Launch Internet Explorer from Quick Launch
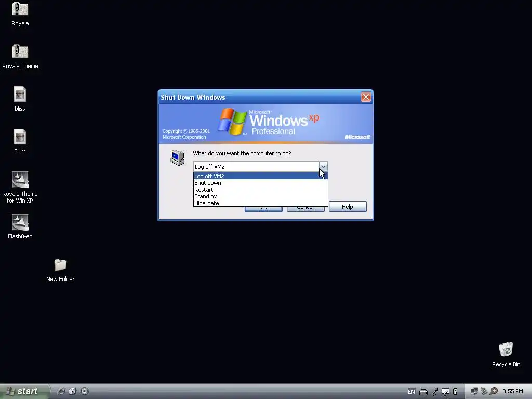This screenshot has width=532, height=399. [61, 391]
